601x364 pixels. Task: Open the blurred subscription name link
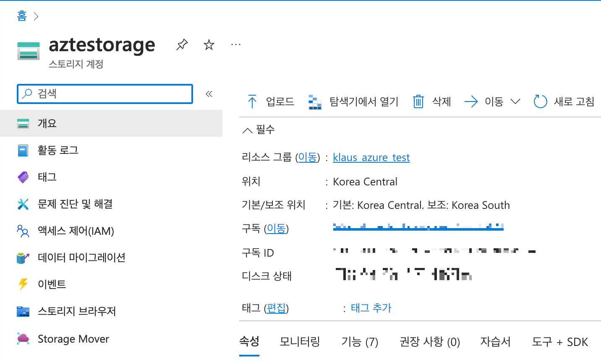click(418, 227)
